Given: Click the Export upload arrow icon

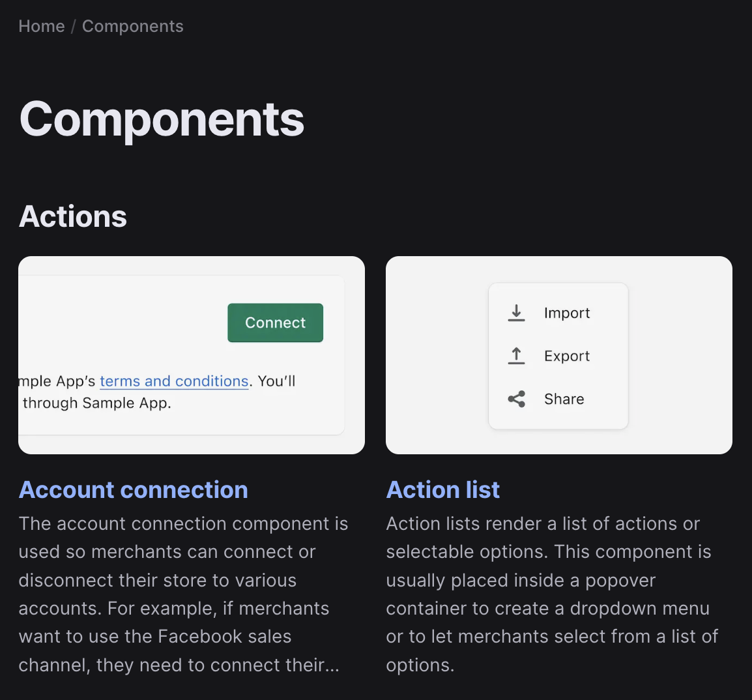Looking at the screenshot, I should 516,356.
